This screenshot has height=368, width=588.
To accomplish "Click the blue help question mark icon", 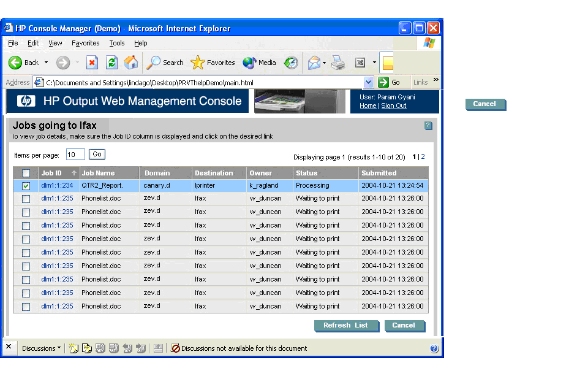I will tap(428, 125).
